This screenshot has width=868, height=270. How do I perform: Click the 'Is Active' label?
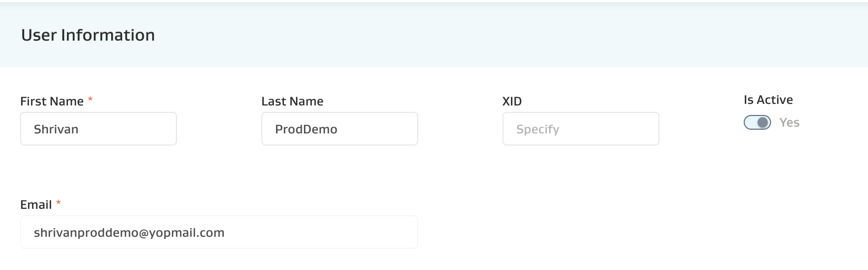click(768, 100)
